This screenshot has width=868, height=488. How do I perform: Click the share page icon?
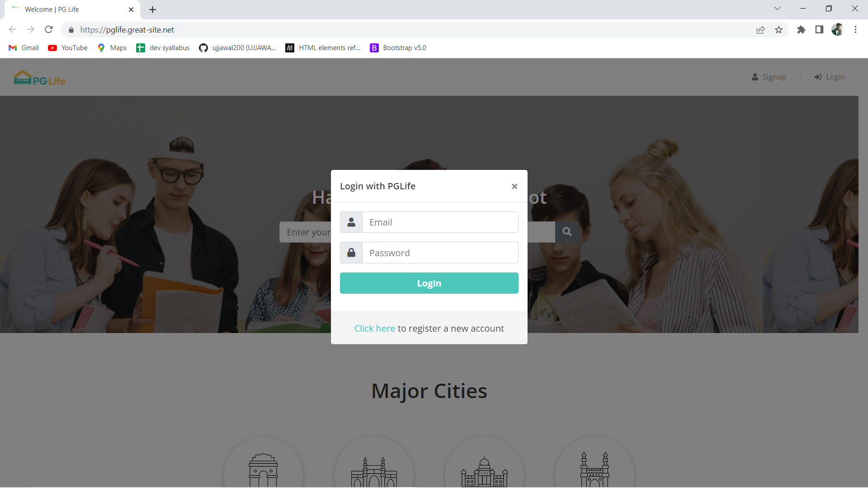760,30
